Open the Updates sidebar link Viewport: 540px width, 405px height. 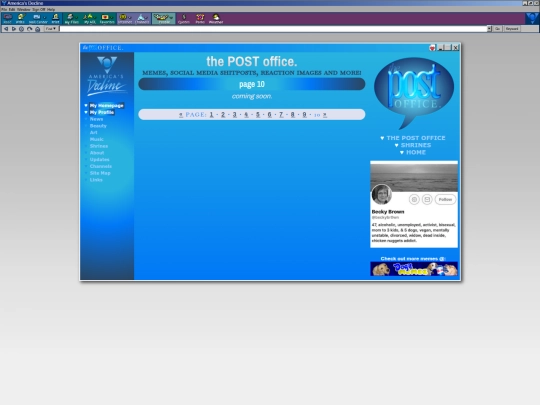tap(100, 159)
